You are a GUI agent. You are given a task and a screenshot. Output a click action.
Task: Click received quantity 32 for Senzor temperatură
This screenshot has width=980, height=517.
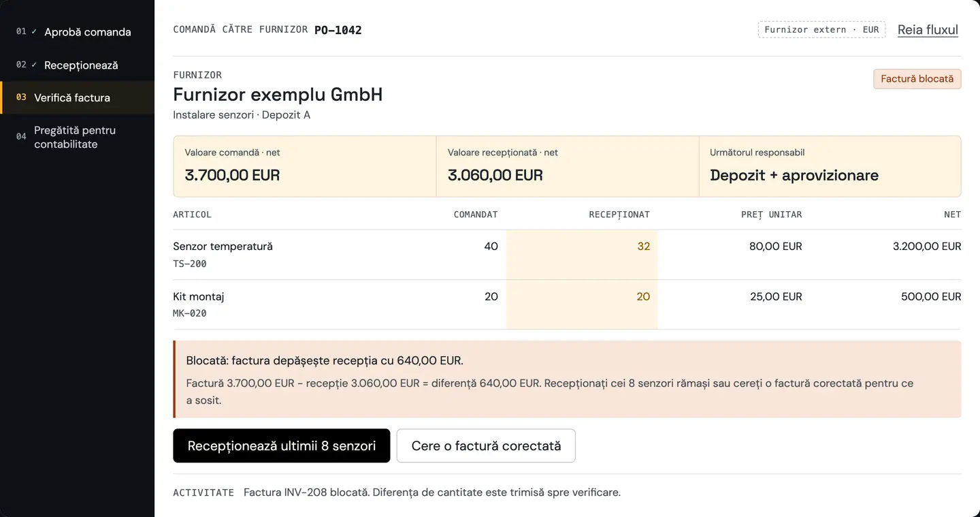643,247
